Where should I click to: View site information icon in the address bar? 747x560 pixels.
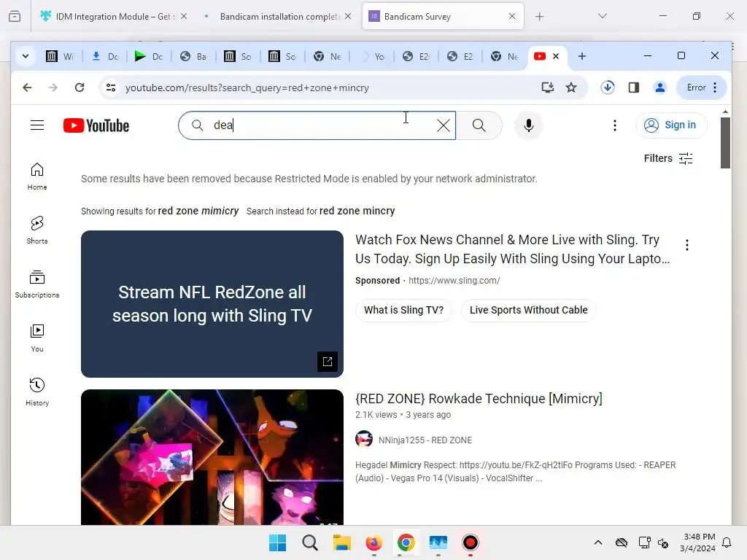pos(111,87)
